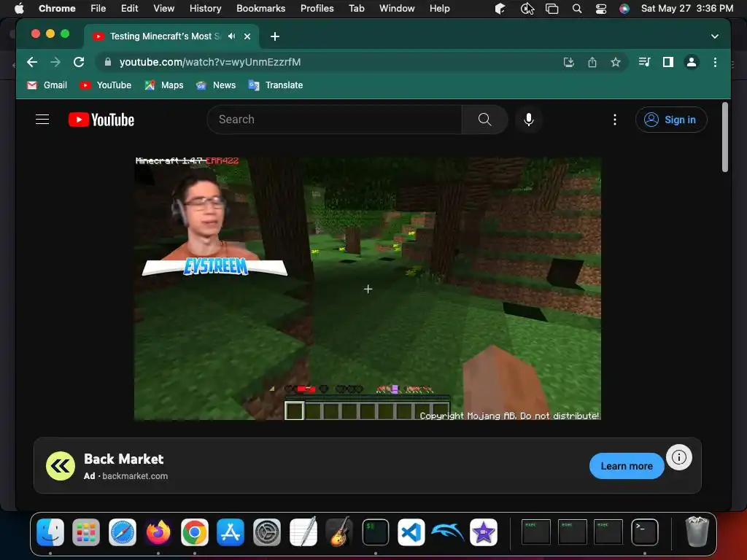747x560 pixels.
Task: Go forward with the browser forward arrow
Action: tap(55, 62)
